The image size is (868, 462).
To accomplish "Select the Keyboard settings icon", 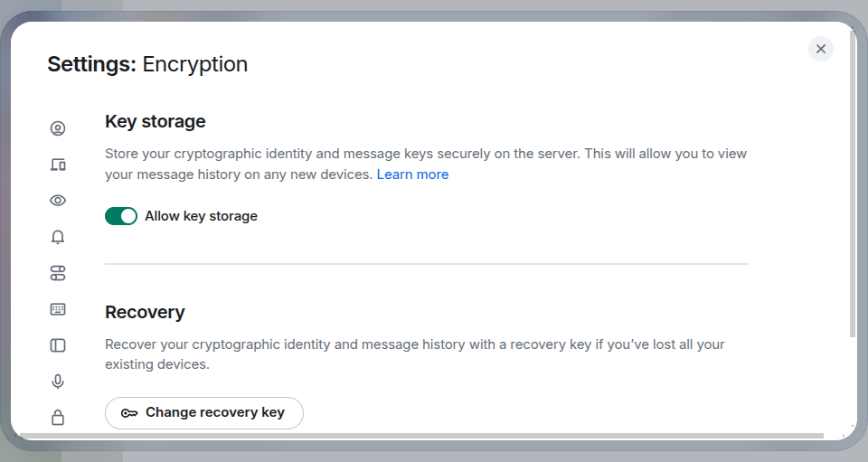I will coord(58,309).
